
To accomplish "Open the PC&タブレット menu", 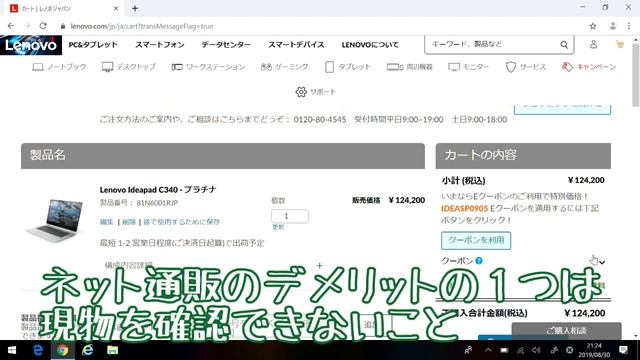I will [93, 44].
